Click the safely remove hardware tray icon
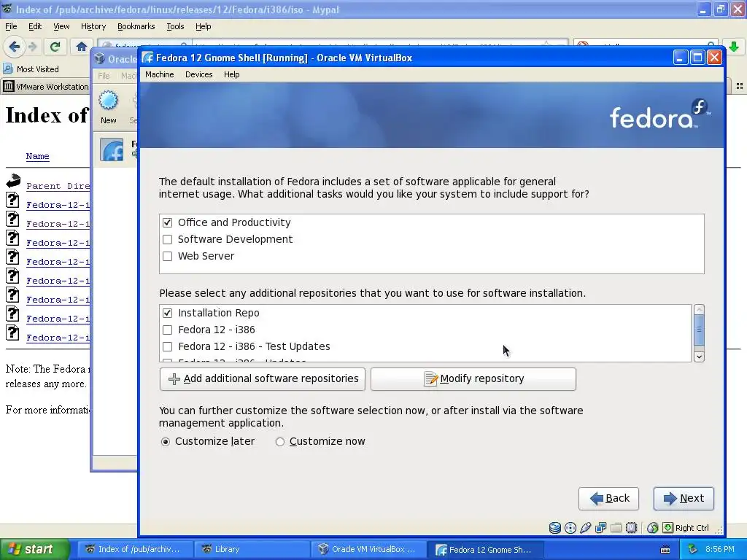 [x=693, y=549]
